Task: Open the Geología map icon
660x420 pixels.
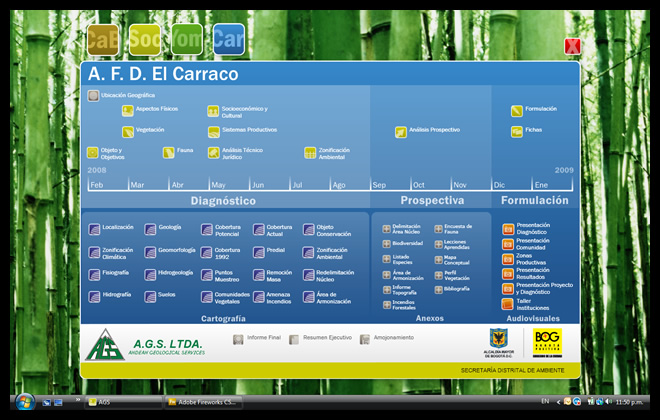Action: click(x=150, y=229)
